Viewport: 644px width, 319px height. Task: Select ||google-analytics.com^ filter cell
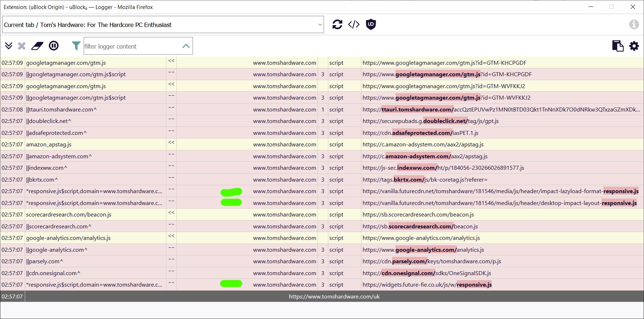pyautogui.click(x=96, y=250)
